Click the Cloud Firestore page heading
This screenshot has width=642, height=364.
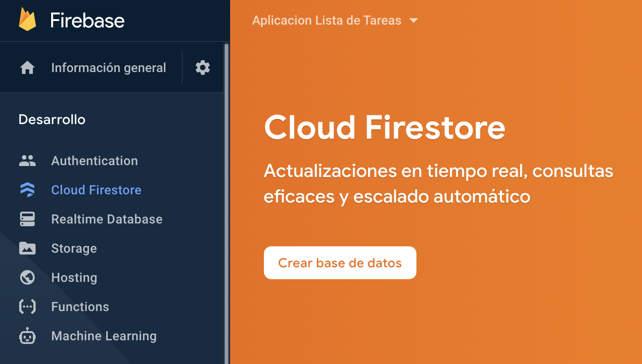click(384, 128)
